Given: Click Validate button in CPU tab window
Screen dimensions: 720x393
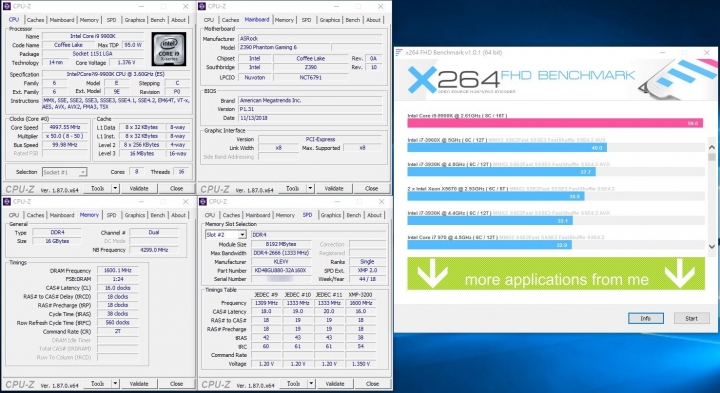Looking at the screenshot, I should point(139,188).
